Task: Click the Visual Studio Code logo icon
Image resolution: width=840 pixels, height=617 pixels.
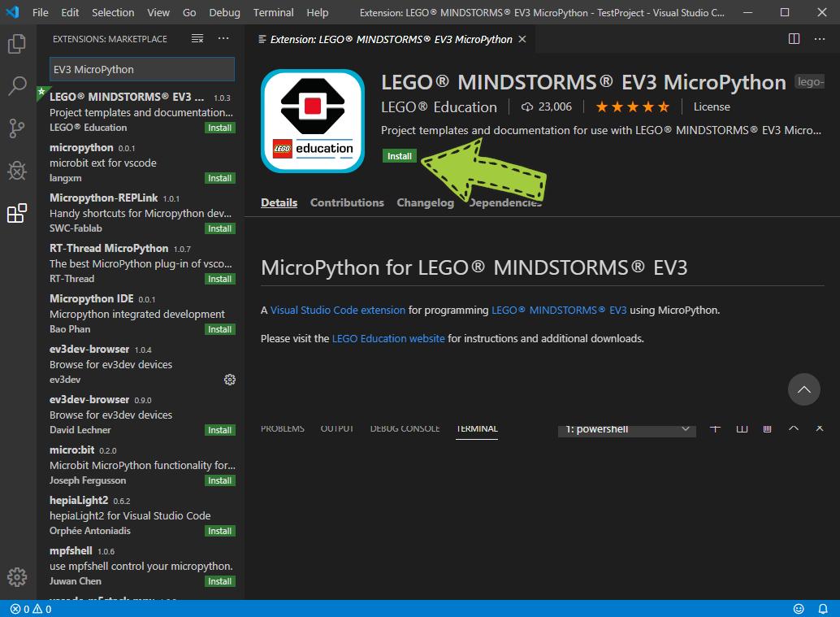Action: pyautogui.click(x=12, y=12)
